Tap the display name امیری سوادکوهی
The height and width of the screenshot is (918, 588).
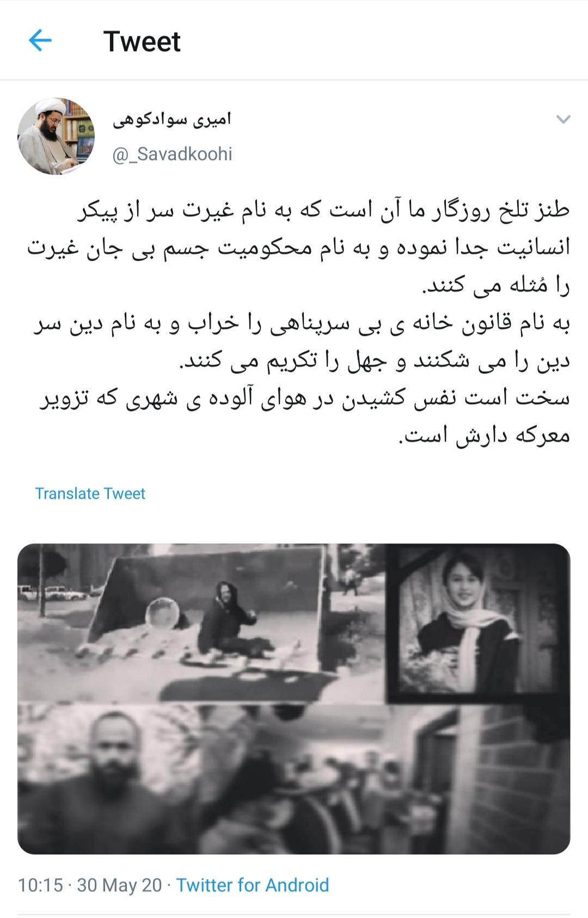coord(172,119)
